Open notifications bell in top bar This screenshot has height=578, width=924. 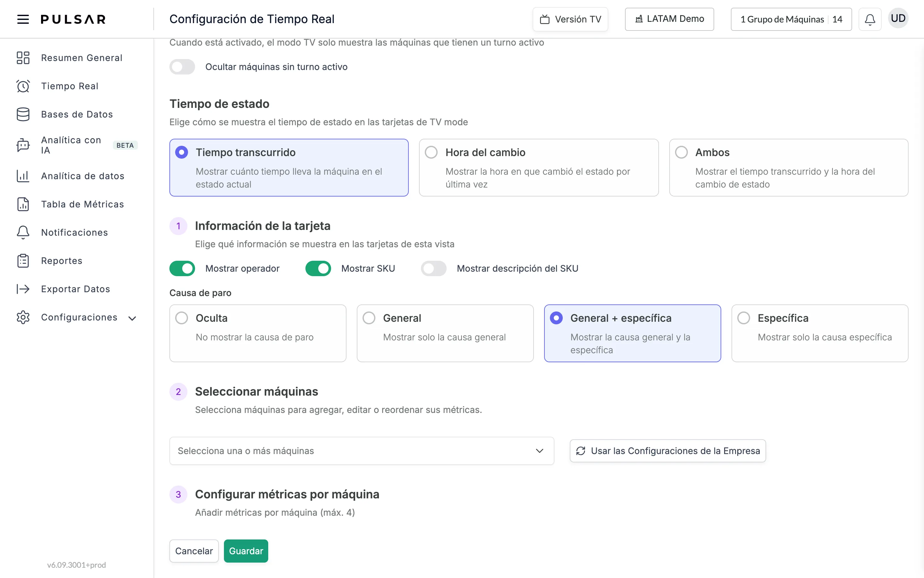click(x=870, y=19)
